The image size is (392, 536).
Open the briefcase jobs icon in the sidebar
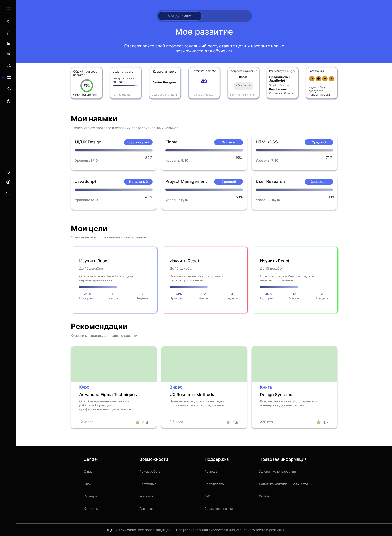[x=9, y=54]
